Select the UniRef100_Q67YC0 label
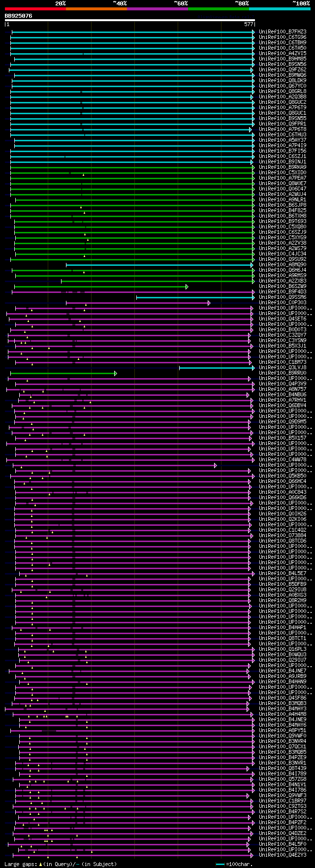The height and width of the screenshot is (868, 315). point(283,86)
